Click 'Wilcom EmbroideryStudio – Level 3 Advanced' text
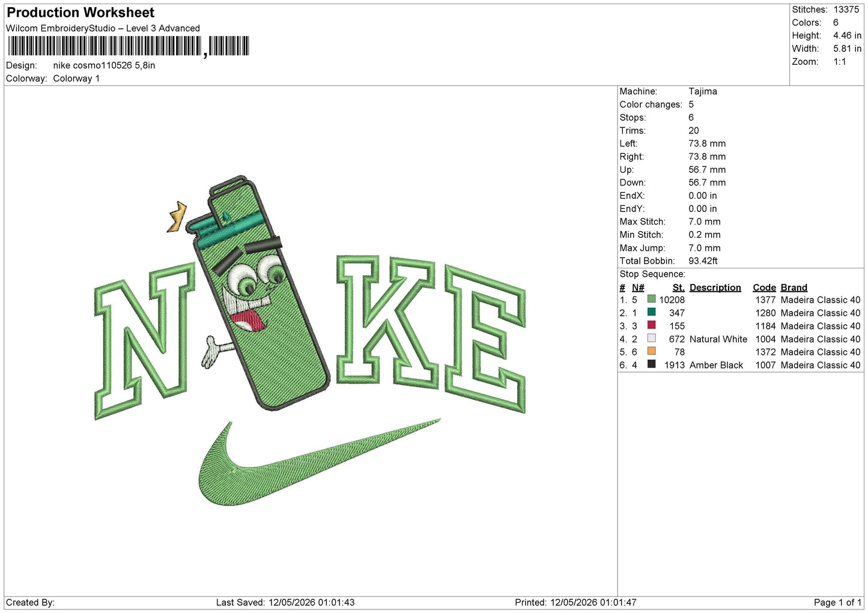This screenshot has height=613, width=868. (x=103, y=28)
